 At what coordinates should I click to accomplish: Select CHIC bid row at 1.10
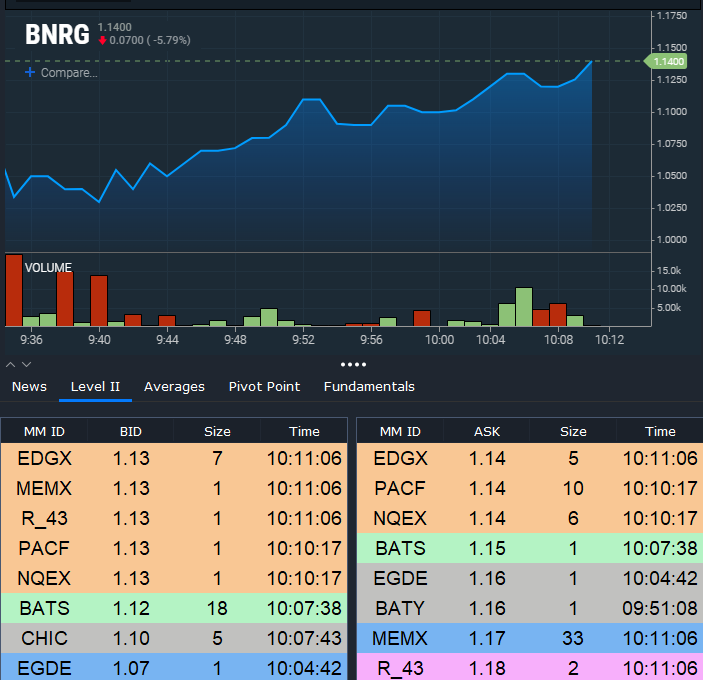(174, 638)
